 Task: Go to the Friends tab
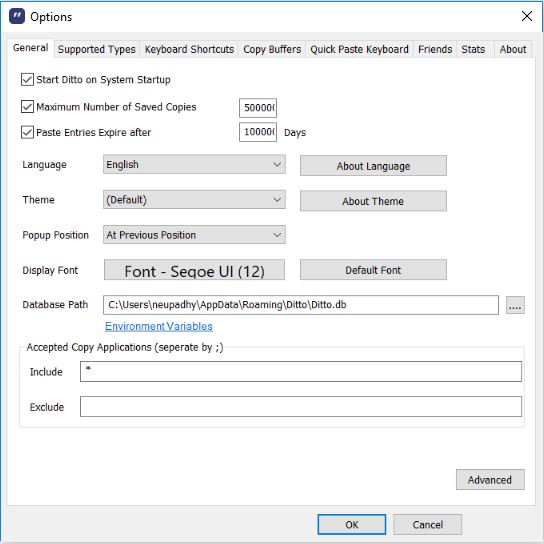point(435,49)
